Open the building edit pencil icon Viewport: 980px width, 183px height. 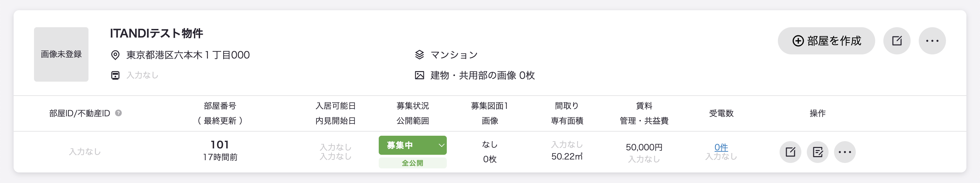click(x=897, y=41)
